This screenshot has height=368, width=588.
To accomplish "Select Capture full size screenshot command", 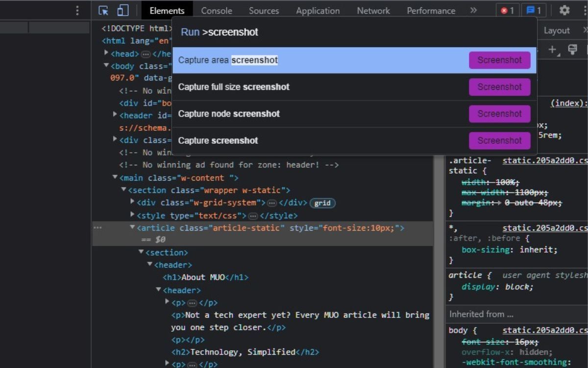I will pyautogui.click(x=234, y=87).
